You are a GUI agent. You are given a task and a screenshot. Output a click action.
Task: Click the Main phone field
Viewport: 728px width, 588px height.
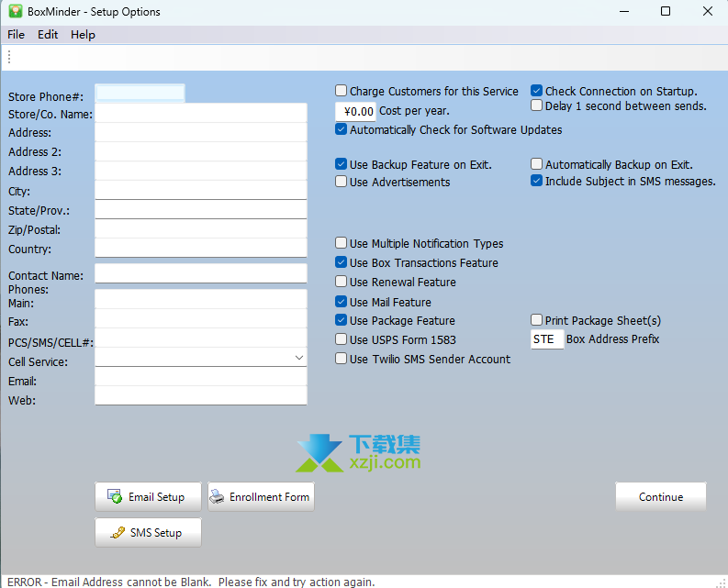[x=201, y=299]
